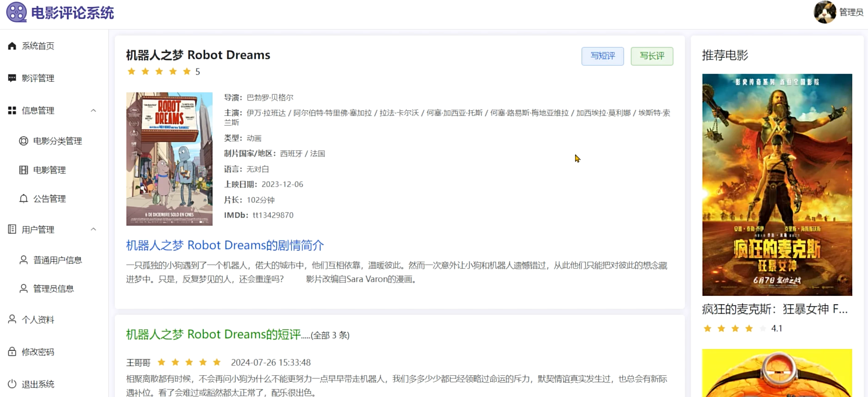Click the 西班牙 / 法国 country value
The width and height of the screenshot is (868, 397).
[303, 153]
